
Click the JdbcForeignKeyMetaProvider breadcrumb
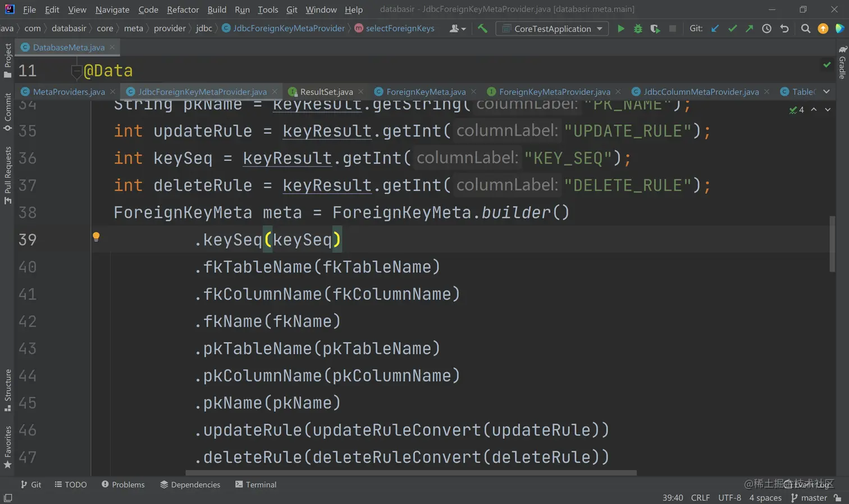[x=284, y=28]
